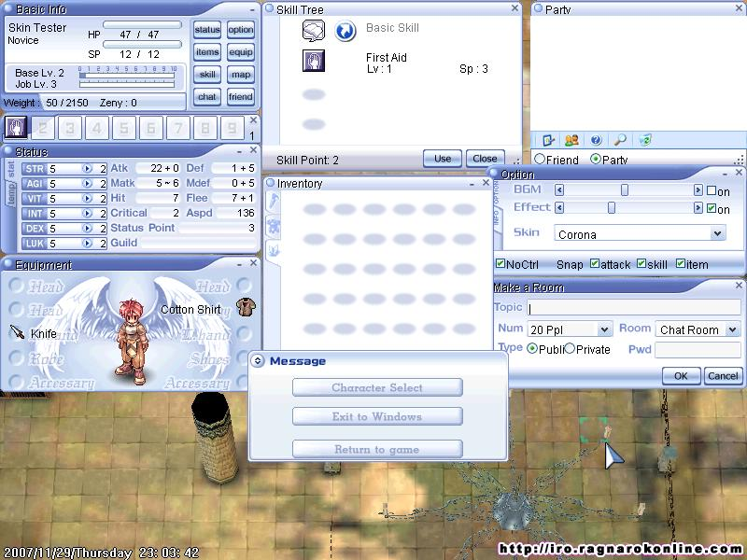Open items from the Basic Info panel
This screenshot has width=747, height=560.
(x=207, y=52)
